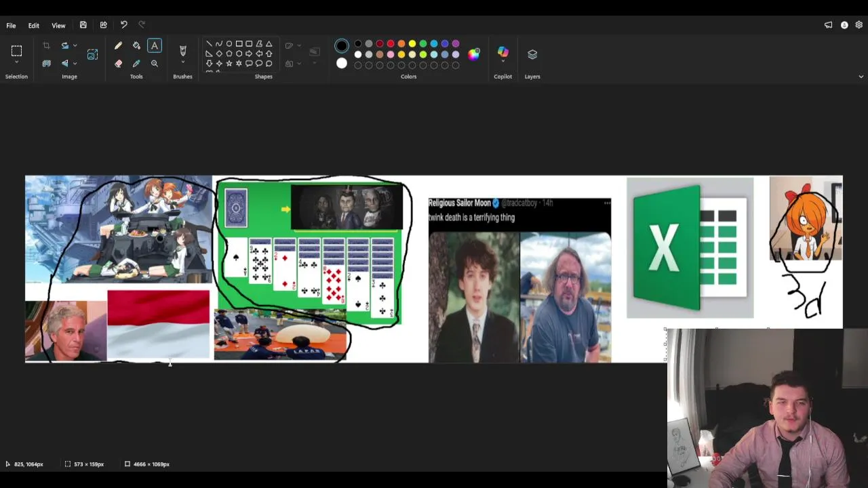Open the Layers panel
Screen dimensions: 868x488
point(532,54)
